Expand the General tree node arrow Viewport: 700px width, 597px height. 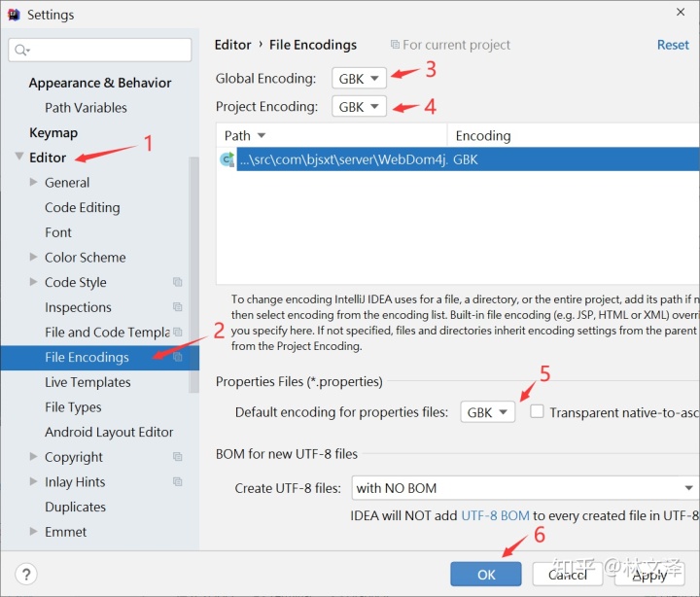[33, 182]
